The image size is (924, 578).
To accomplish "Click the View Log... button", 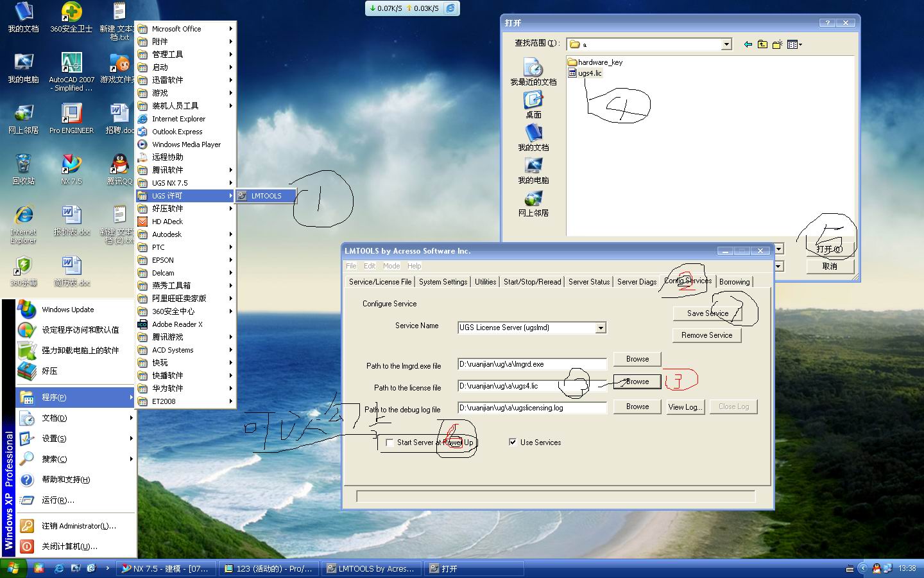I will click(685, 407).
